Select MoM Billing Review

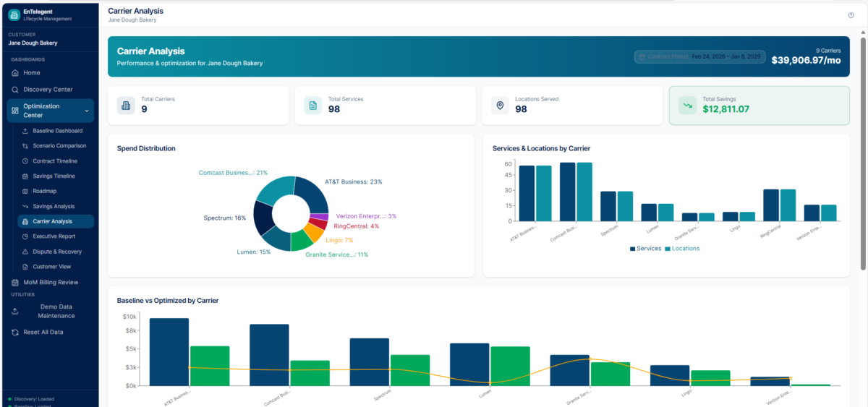[51, 282]
